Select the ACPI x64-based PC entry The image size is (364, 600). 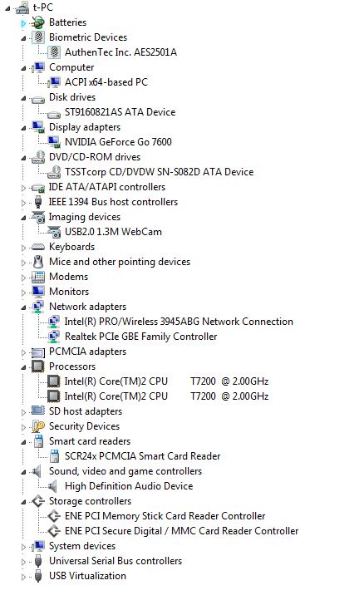click(x=106, y=82)
